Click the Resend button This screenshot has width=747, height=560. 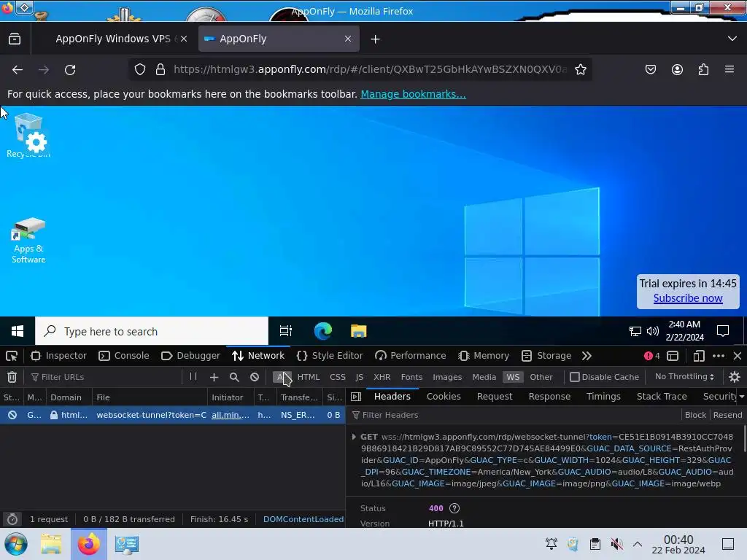[727, 415]
